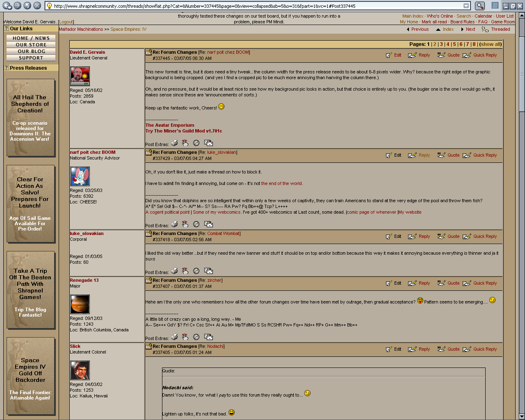This screenshot has width=525, height=420.
Task: Click Edit icon on Slick's post
Action: [389, 349]
